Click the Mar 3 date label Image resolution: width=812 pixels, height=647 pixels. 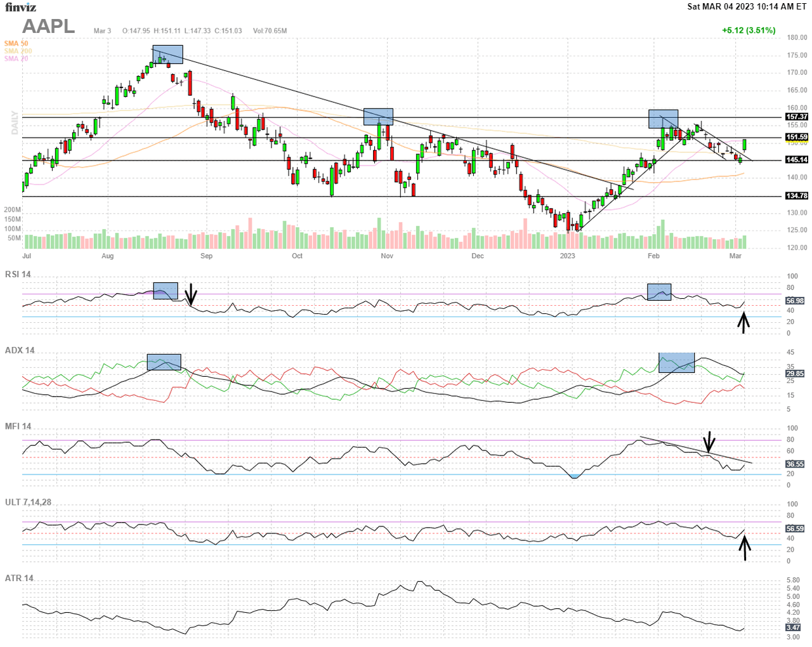pyautogui.click(x=102, y=30)
